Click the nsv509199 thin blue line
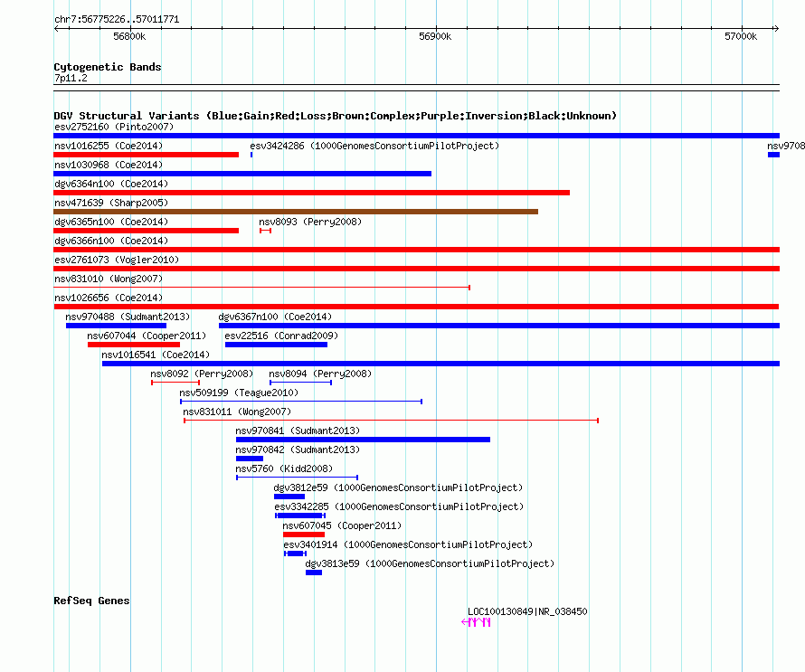805x672 pixels. pyautogui.click(x=301, y=402)
